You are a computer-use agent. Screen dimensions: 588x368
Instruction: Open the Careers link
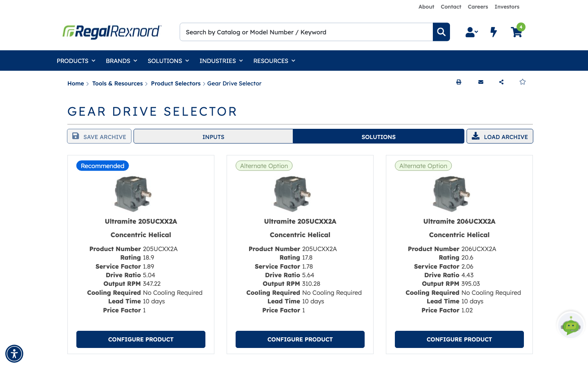[x=478, y=7]
